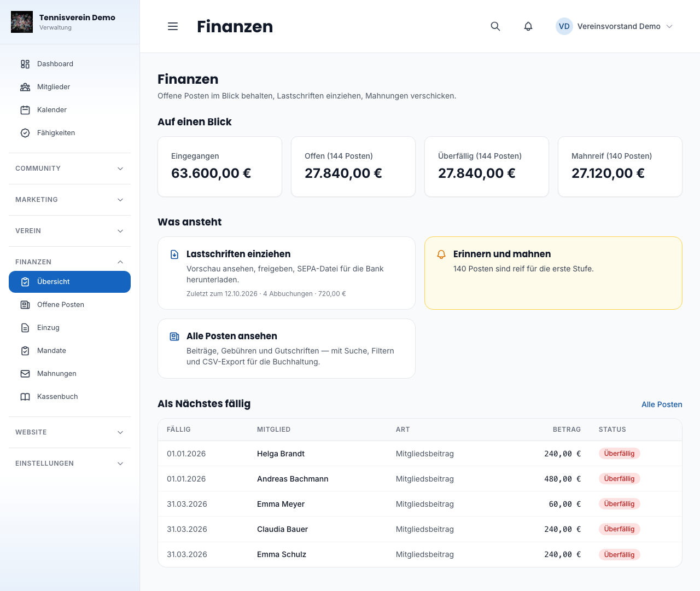Click the MITGLIED column header
Image resolution: width=700 pixels, height=591 pixels.
click(x=274, y=430)
